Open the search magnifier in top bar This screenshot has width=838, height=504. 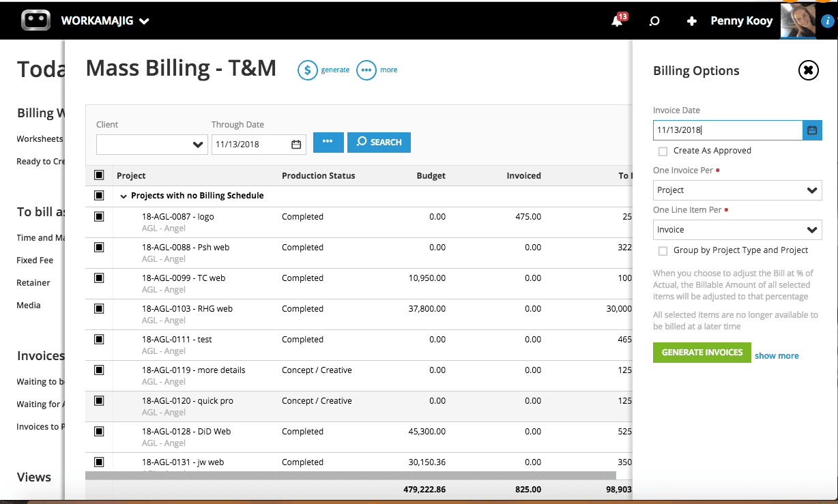click(654, 21)
